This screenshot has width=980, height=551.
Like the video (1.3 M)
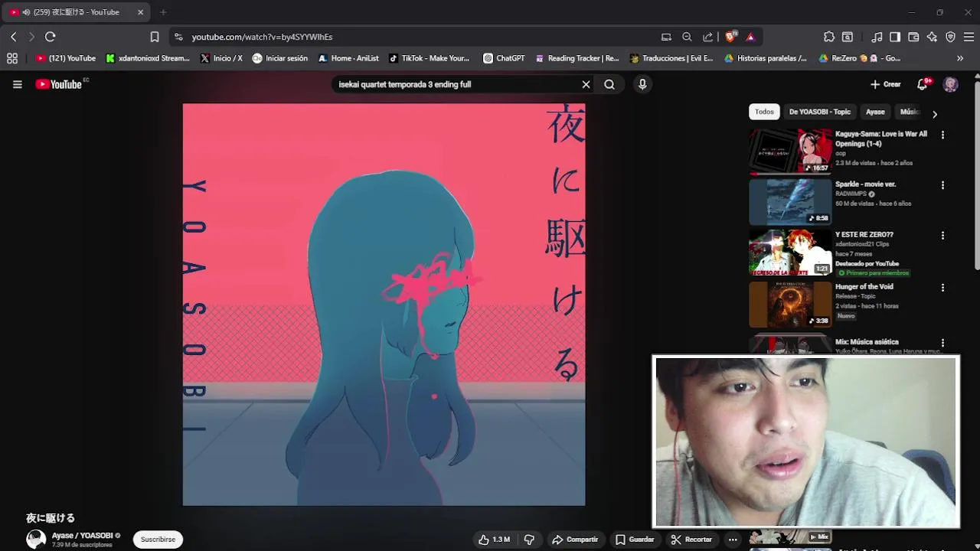click(x=494, y=540)
